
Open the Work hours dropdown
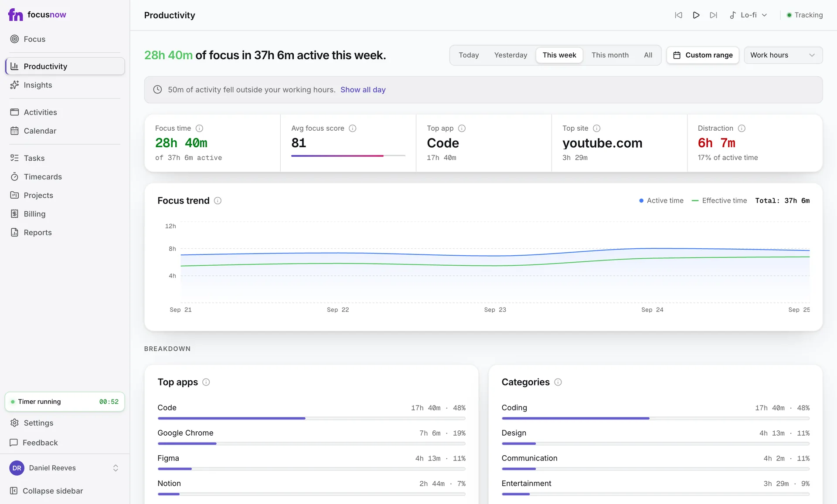[783, 55]
